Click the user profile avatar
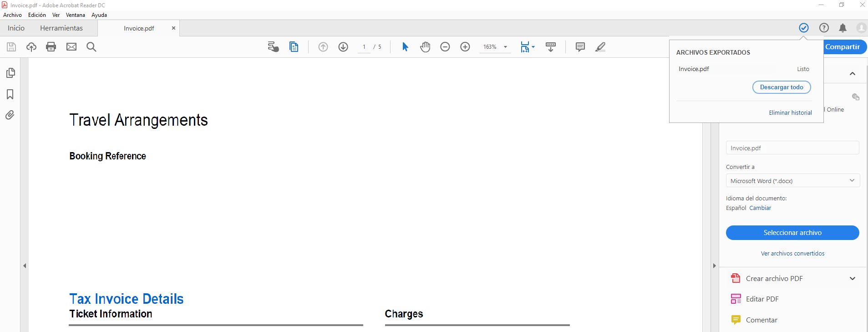 point(861,28)
